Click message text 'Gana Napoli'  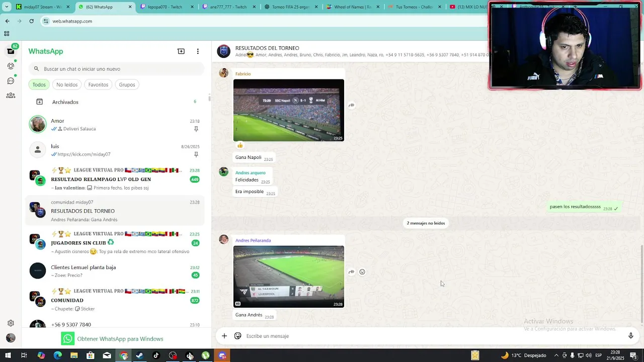pyautogui.click(x=249, y=157)
